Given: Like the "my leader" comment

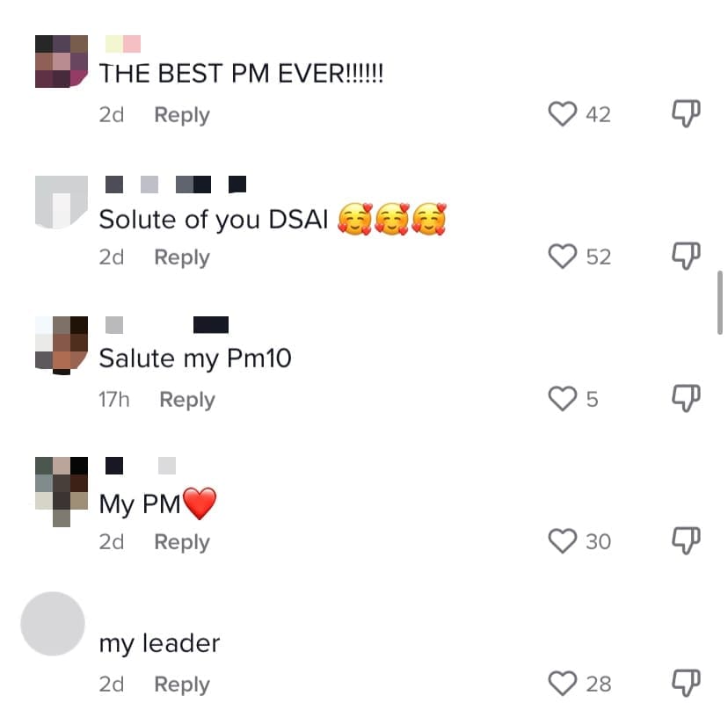Looking at the screenshot, I should [562, 684].
